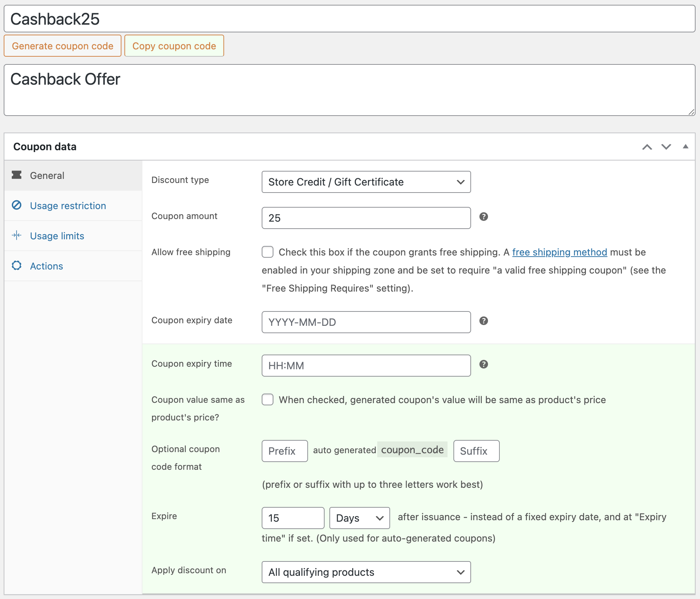This screenshot has height=599, width=700.
Task: Click help icon beside Coupon expiry time
Action: 484,364
